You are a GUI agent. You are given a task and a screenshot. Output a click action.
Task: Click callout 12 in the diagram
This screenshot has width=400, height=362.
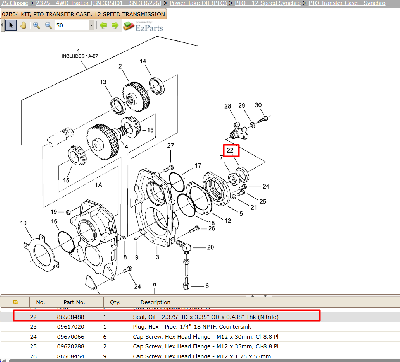[228, 221]
